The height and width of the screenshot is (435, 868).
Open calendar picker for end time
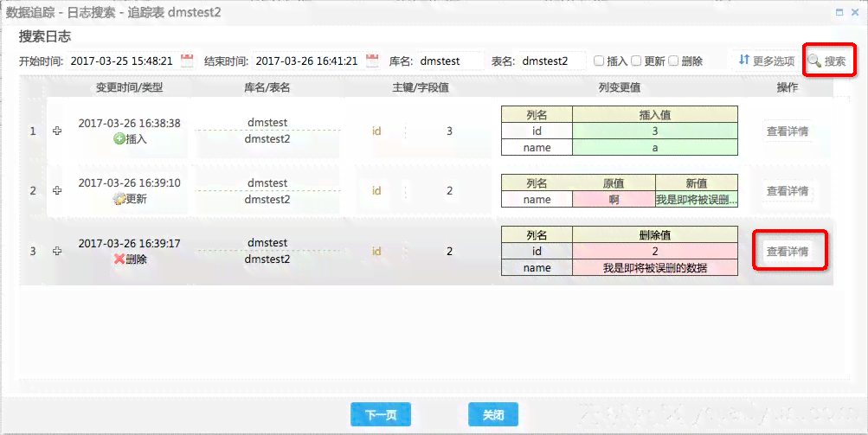point(372,61)
